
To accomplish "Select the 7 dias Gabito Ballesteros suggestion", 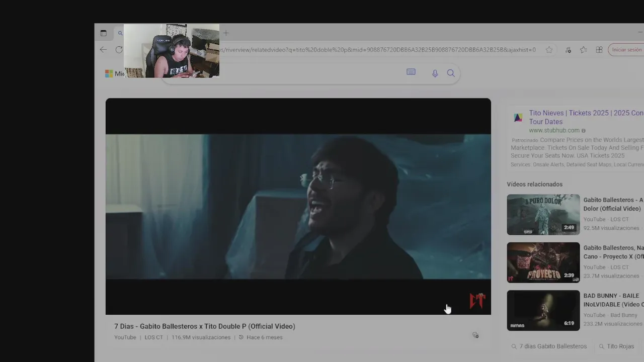I will (549, 346).
